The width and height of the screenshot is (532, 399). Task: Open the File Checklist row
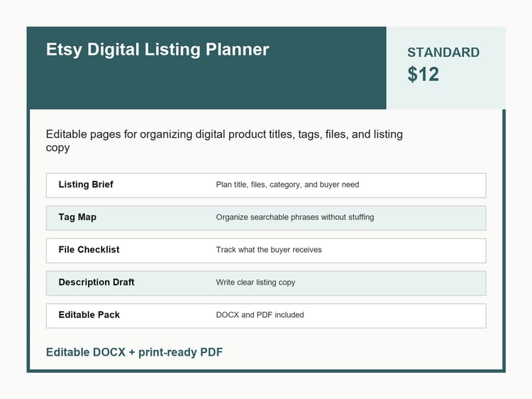(x=266, y=251)
